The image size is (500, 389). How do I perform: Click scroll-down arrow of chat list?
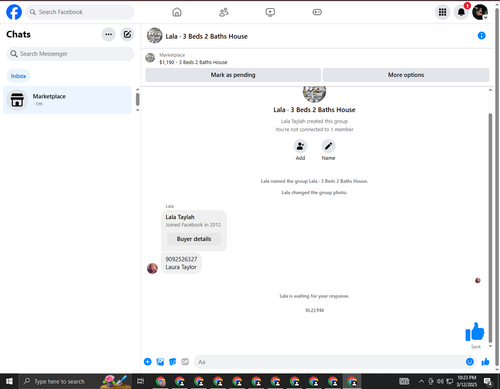click(137, 110)
